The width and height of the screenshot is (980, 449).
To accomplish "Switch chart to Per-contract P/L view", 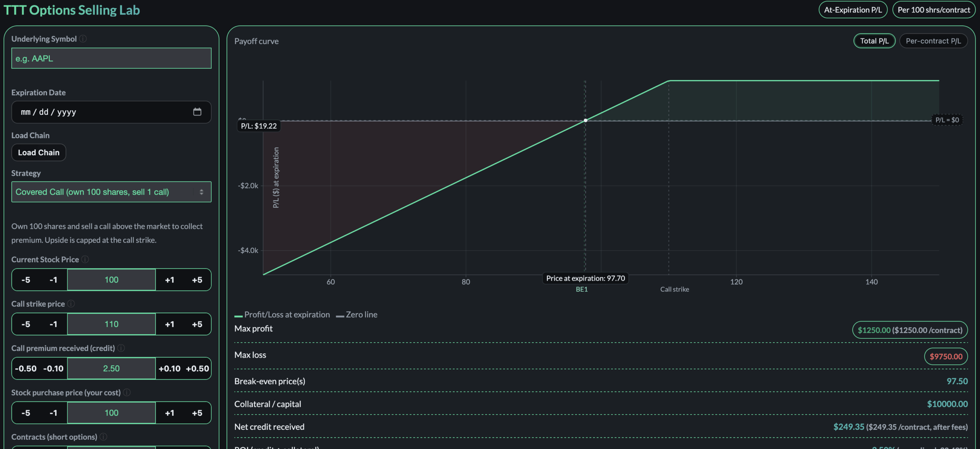I will tap(933, 41).
